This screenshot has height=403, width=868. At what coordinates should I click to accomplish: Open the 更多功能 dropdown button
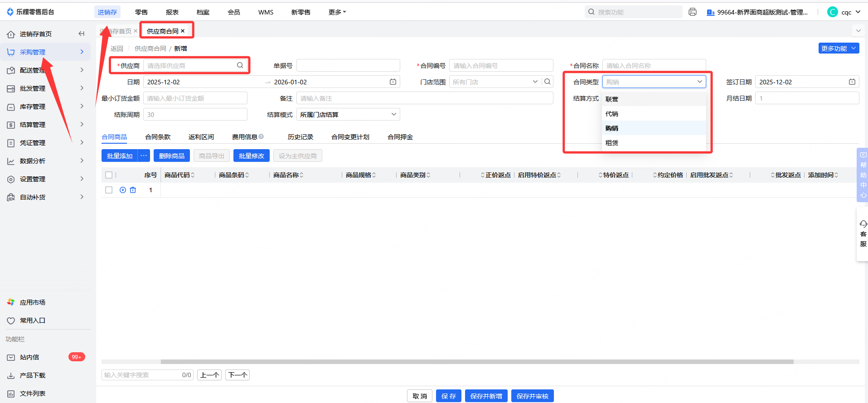(839, 49)
